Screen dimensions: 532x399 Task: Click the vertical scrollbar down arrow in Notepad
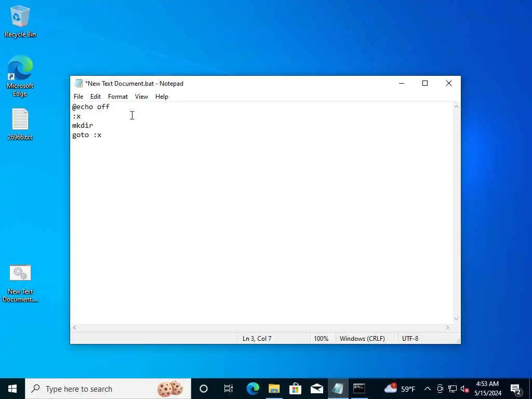(x=456, y=318)
